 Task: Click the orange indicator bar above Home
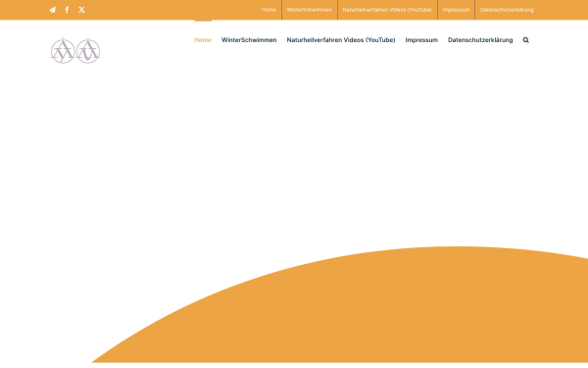tap(203, 21)
